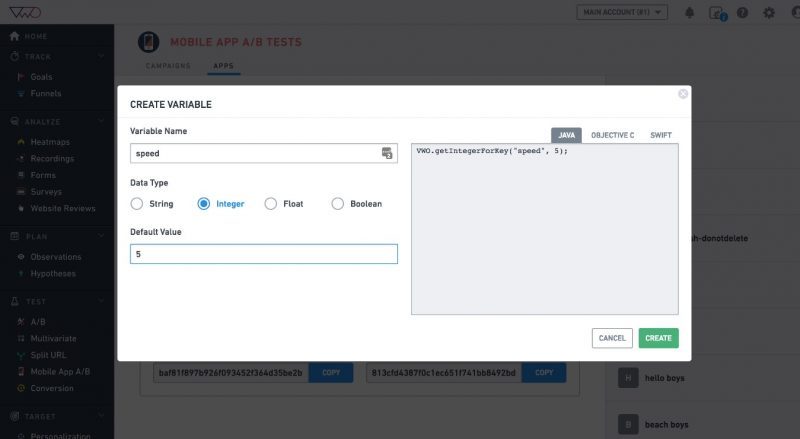
Task: Click the Variable Name input field
Action: point(264,153)
